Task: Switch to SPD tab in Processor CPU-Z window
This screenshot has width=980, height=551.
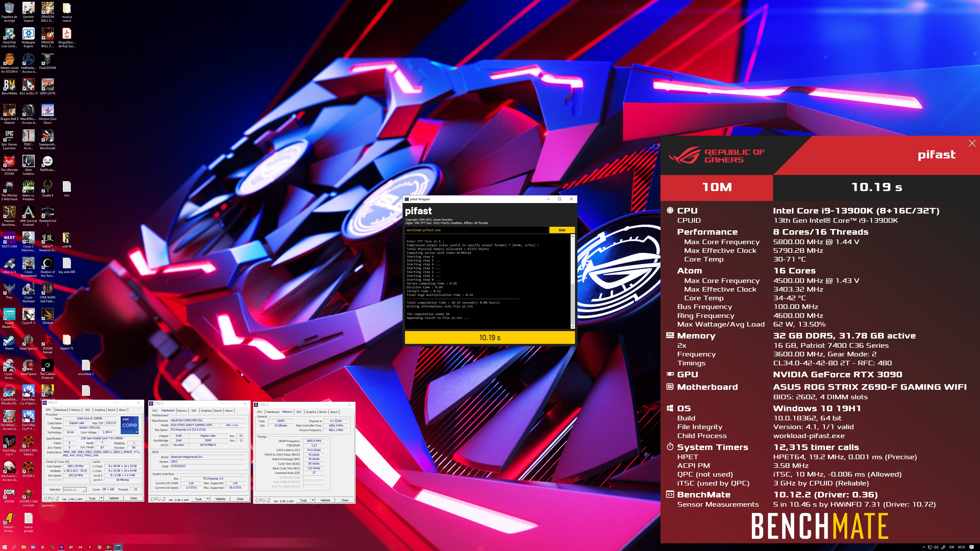Action: click(x=88, y=410)
